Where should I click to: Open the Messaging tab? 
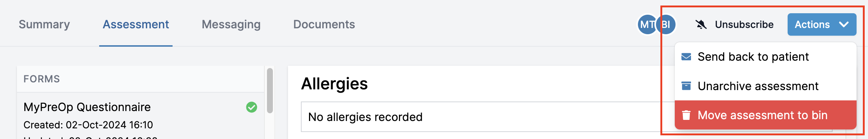click(231, 24)
